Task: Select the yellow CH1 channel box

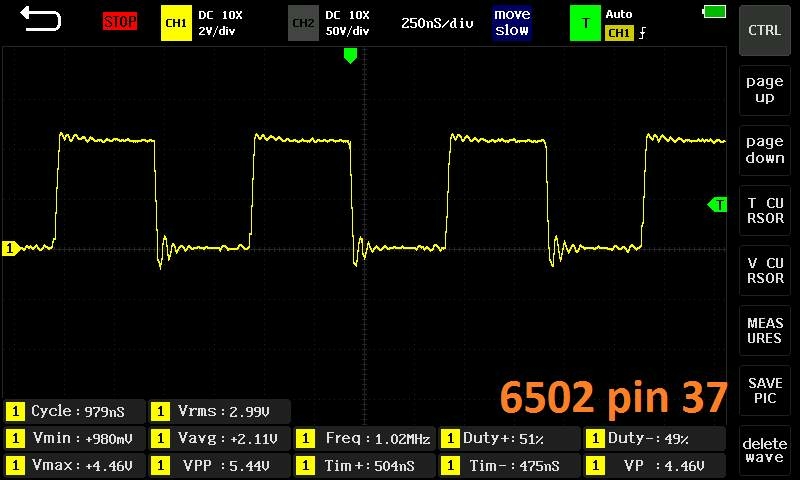Action: point(176,23)
